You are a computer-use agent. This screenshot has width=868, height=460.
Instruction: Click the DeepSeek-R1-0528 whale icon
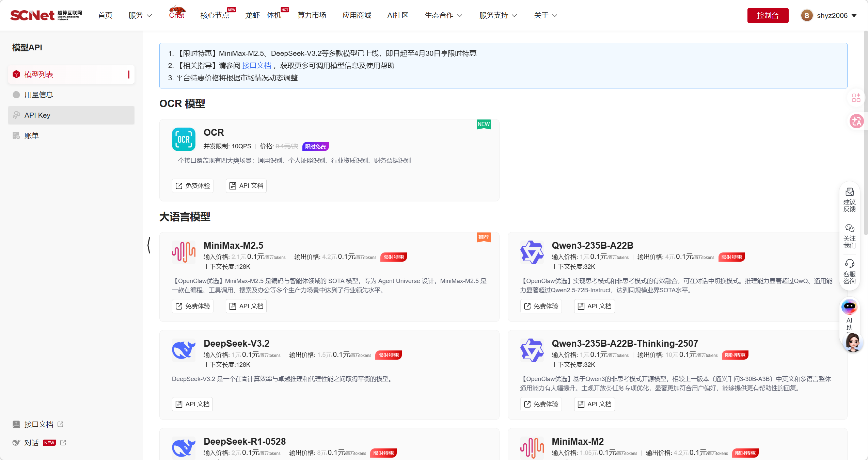[184, 448]
